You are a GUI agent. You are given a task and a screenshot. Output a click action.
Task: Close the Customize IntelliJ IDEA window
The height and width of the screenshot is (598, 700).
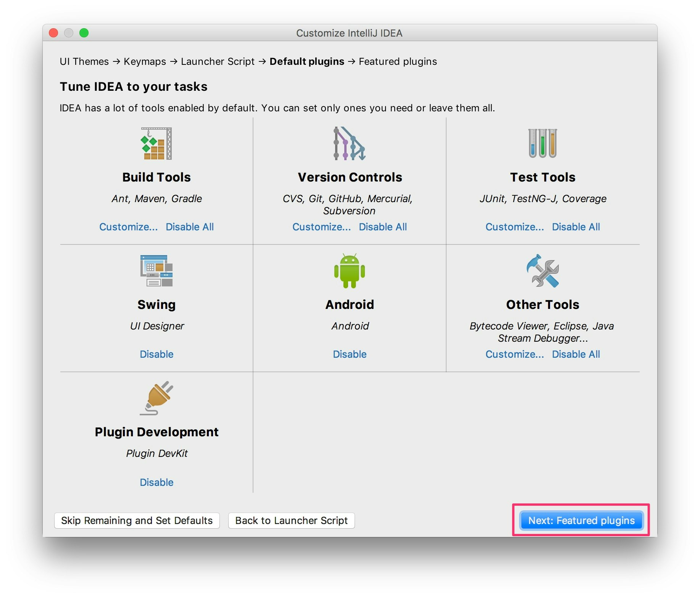click(53, 33)
